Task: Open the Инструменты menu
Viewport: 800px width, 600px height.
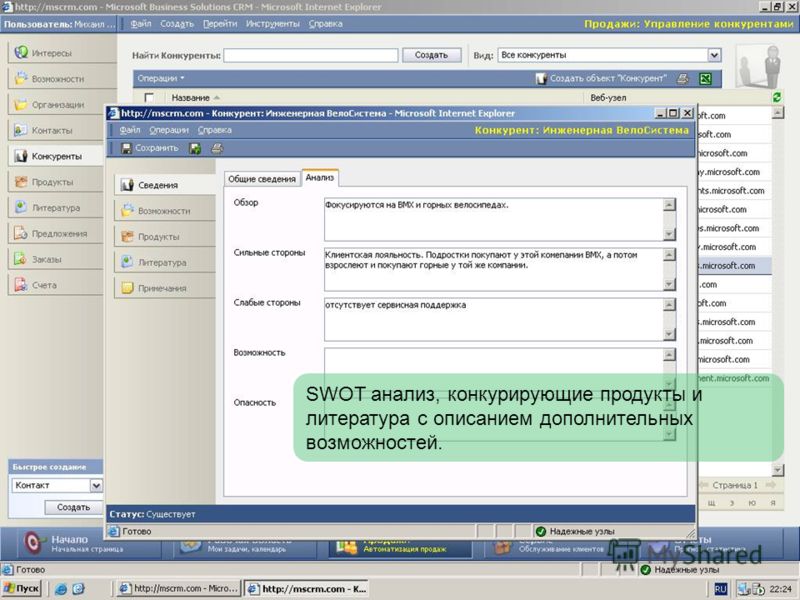Action: click(x=272, y=23)
